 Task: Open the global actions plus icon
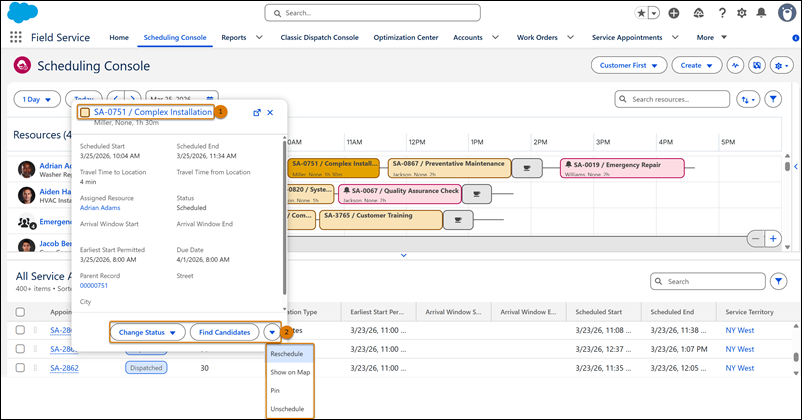click(x=674, y=13)
